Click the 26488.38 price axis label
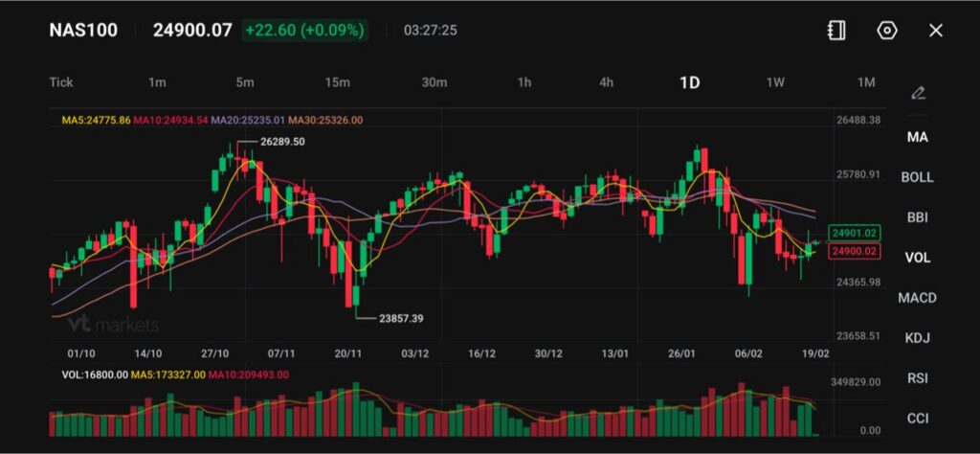980x454 pixels. click(x=858, y=120)
